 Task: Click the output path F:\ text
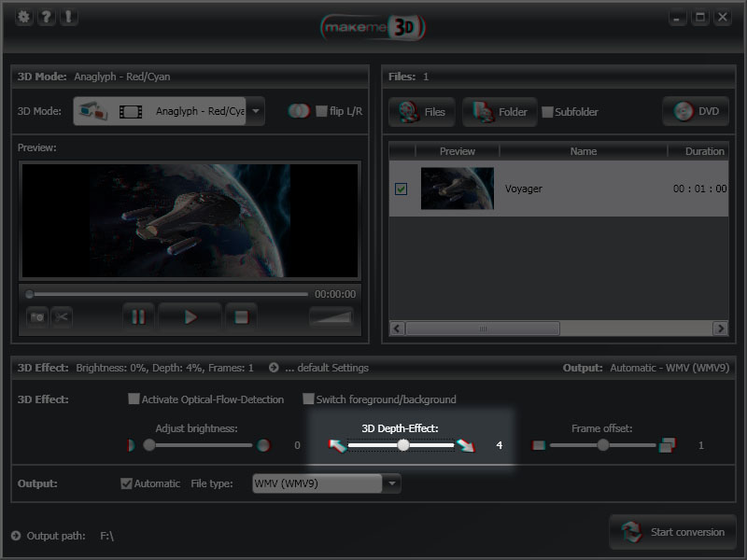(x=106, y=536)
